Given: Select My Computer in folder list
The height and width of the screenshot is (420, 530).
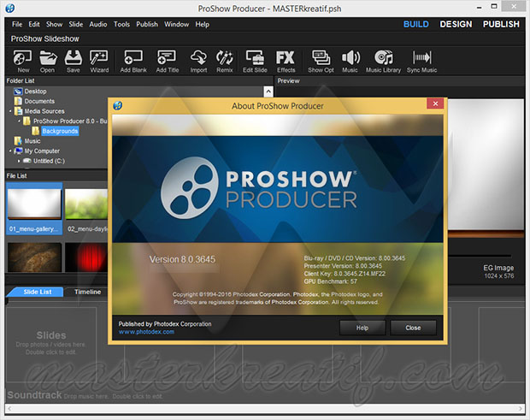Looking at the screenshot, I should [x=42, y=151].
